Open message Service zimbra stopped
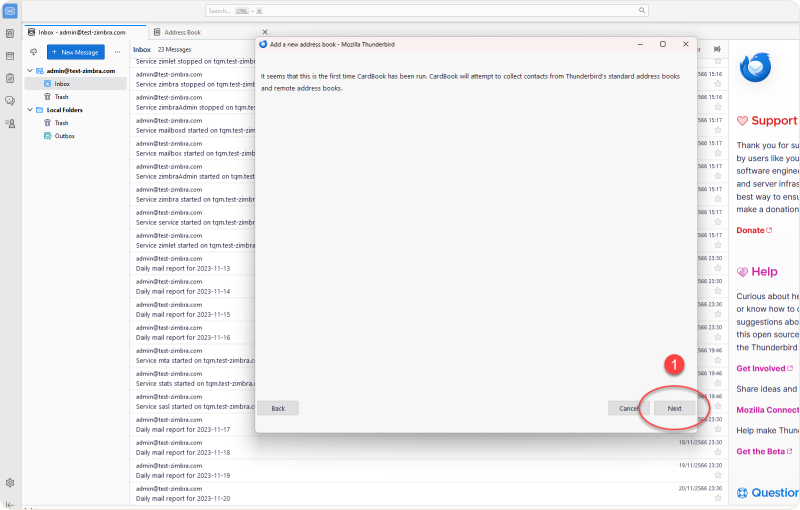 (194, 80)
